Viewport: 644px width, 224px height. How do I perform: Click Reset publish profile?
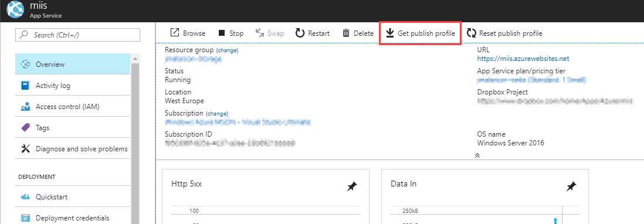[x=504, y=33]
